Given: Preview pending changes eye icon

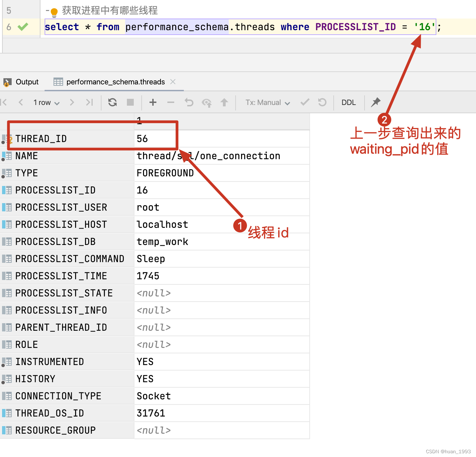Looking at the screenshot, I should click(x=207, y=103).
